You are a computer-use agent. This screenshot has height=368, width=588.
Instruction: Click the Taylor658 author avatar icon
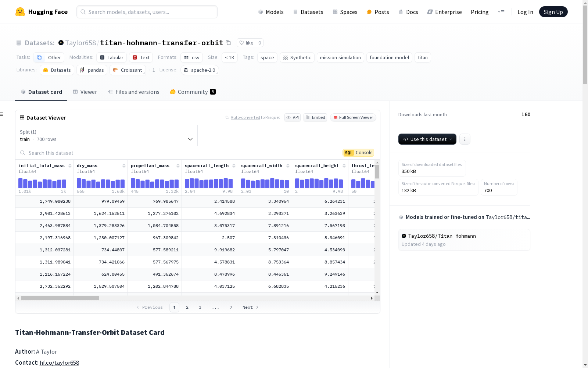(x=61, y=43)
